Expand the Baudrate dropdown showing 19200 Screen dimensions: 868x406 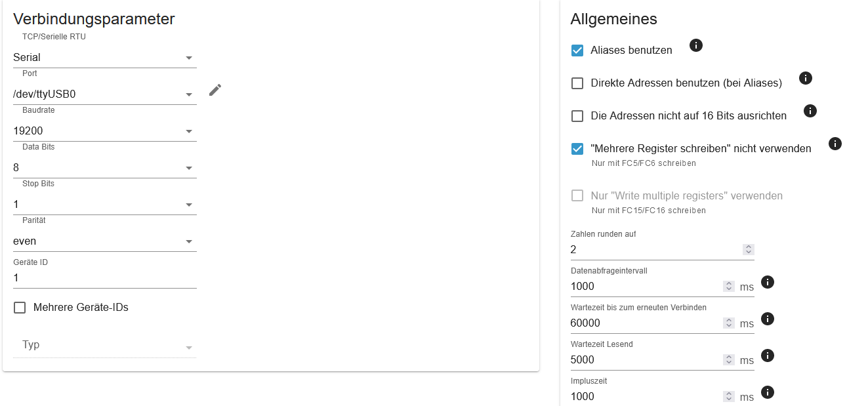coord(104,131)
